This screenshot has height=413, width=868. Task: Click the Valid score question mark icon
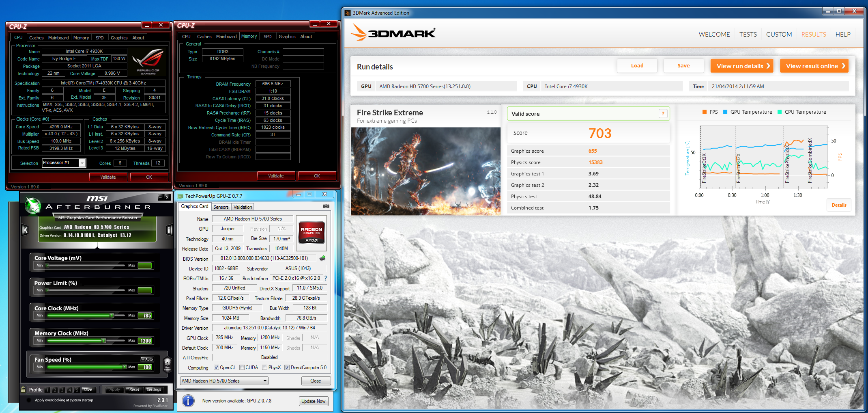coord(663,114)
